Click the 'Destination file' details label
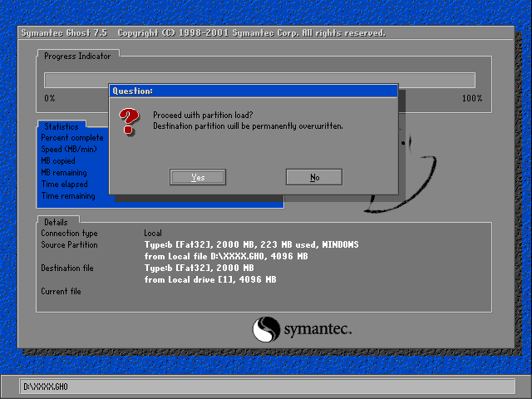This screenshot has height=399, width=532. coord(67,268)
